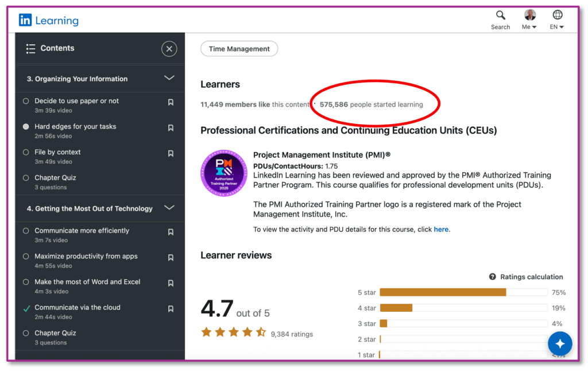Open Ratings calculation help
This screenshot has height=371, width=588.
526,277
